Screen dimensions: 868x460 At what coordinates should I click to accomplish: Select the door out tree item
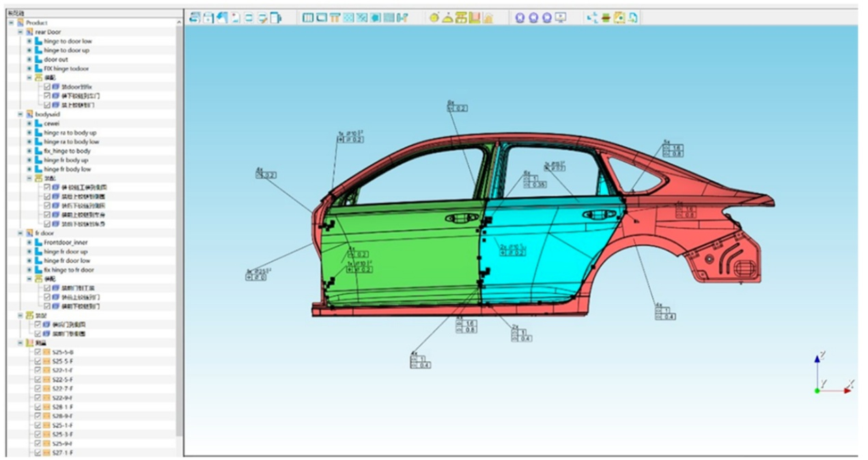coord(57,60)
